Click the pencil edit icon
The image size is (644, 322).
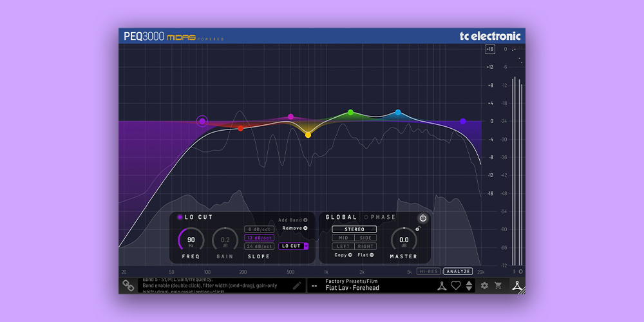click(x=297, y=285)
